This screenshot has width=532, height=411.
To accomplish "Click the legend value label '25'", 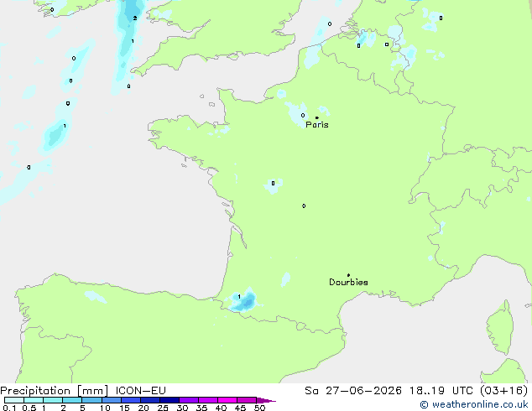I will (x=163, y=408).
